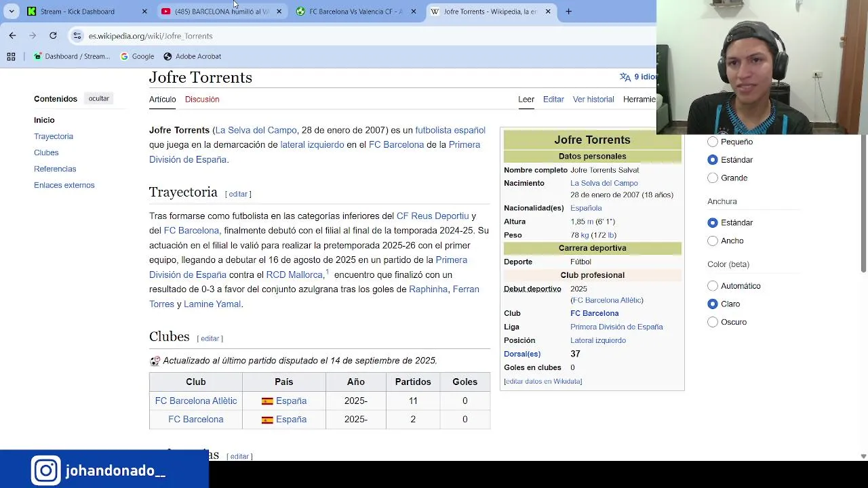Jump to Enlaces externos in contents
This screenshot has width=868, height=488.
coord(64,185)
